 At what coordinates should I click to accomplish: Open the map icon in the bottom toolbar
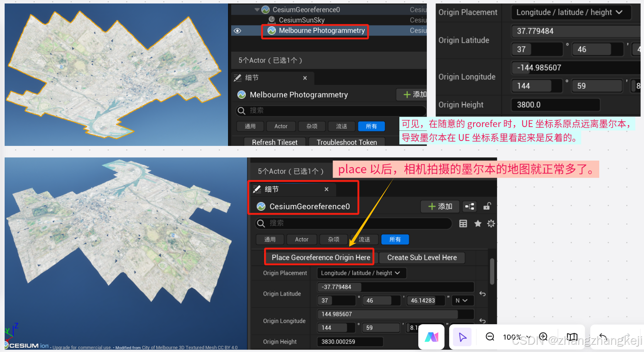[571, 337]
